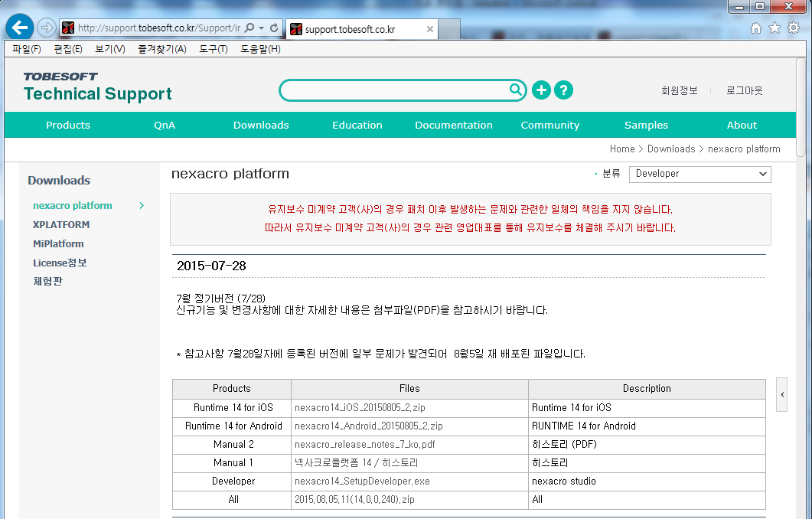The image size is (812, 519).
Task: Download nexacro14_iOS_20150805_2.zip
Action: pos(360,408)
